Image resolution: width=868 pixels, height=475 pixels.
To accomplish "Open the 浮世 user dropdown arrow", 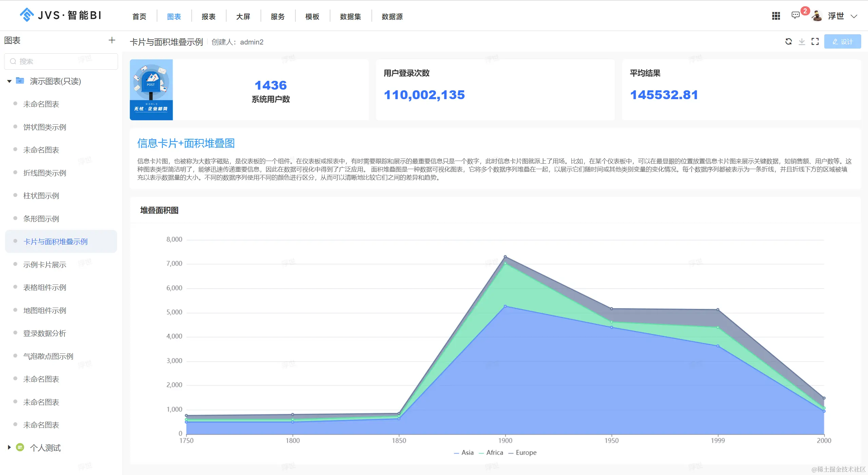I will 854,16.
